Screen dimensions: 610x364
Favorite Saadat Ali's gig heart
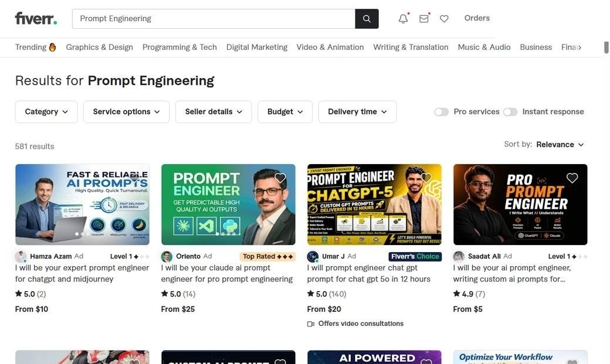(x=572, y=178)
